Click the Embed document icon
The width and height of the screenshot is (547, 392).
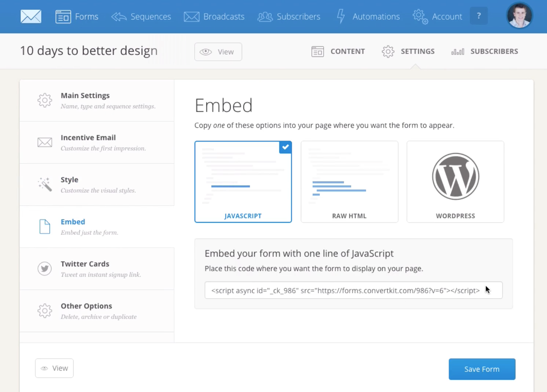[x=45, y=226]
